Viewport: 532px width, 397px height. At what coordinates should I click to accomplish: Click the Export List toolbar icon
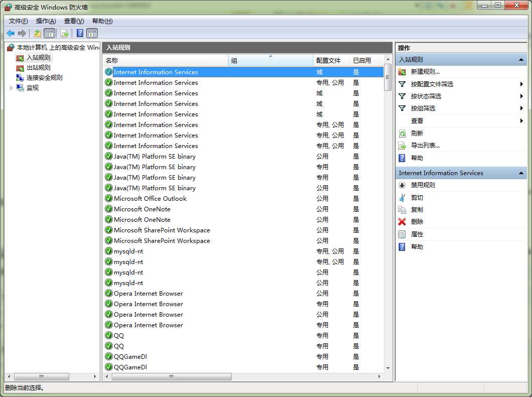pos(65,33)
